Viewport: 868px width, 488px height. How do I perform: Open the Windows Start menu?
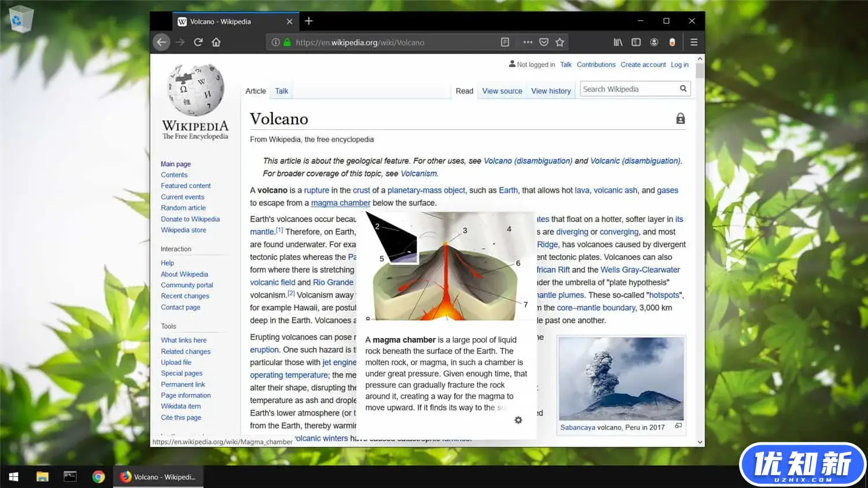click(14, 476)
